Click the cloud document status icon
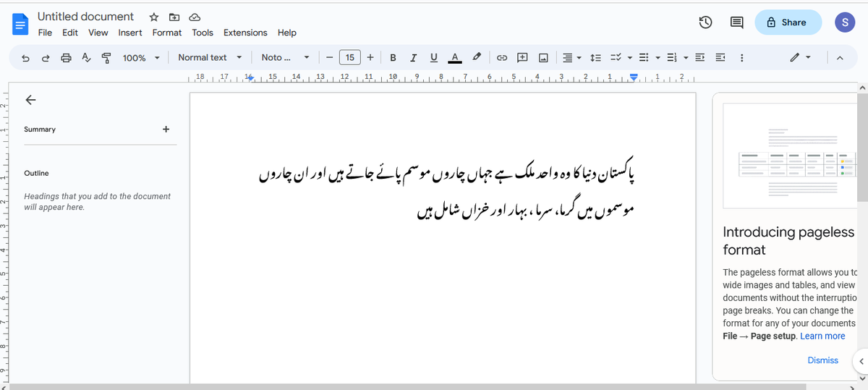The image size is (868, 390). tap(195, 17)
